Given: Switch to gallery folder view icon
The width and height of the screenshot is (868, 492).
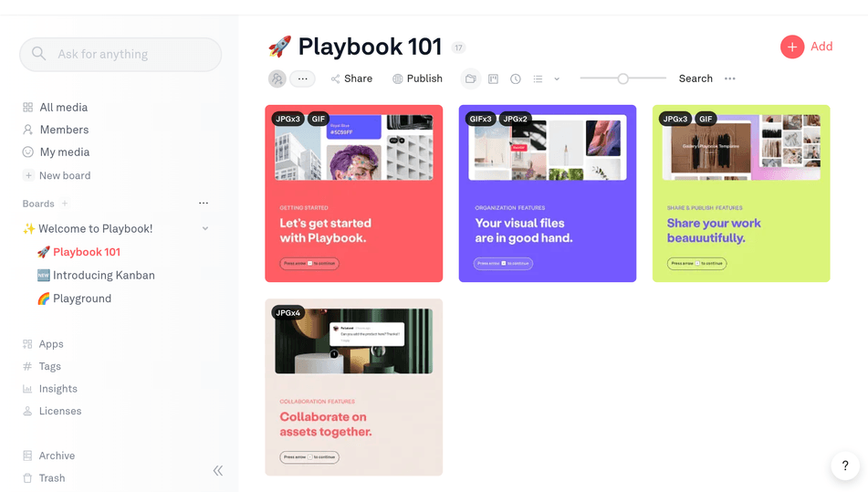Looking at the screenshot, I should pos(471,79).
